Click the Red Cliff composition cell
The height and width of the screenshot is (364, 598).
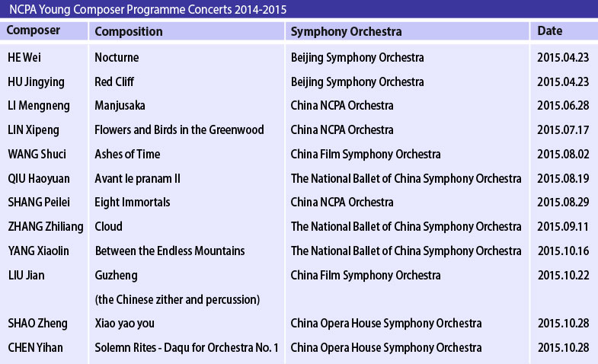114,81
